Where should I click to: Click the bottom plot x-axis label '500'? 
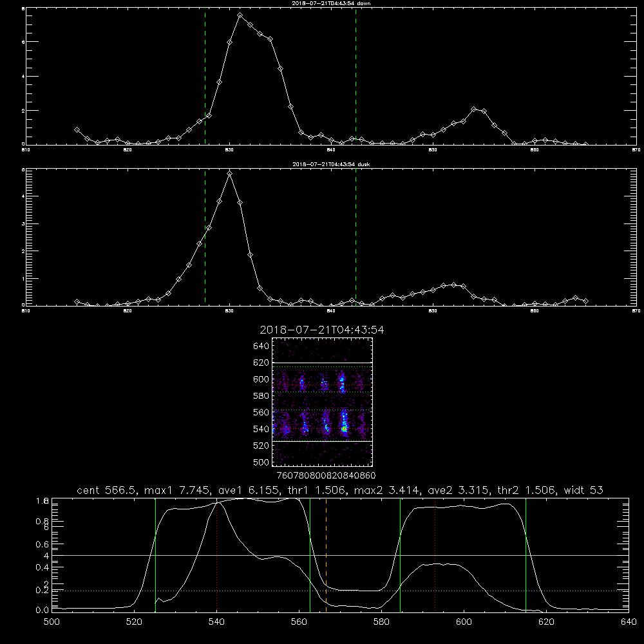[x=52, y=621]
